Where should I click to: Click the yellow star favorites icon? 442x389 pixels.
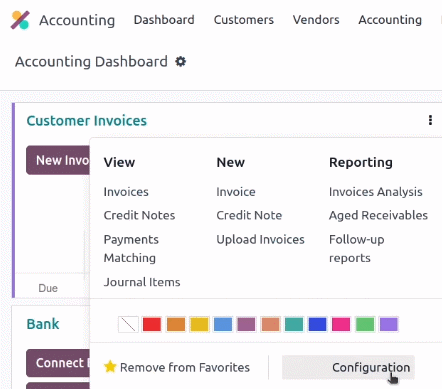point(110,367)
